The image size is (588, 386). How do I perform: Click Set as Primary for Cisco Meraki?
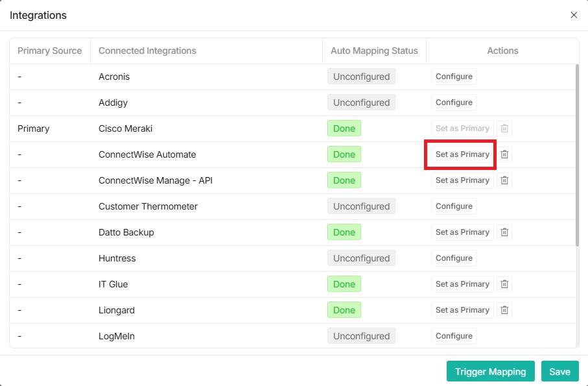click(x=462, y=128)
